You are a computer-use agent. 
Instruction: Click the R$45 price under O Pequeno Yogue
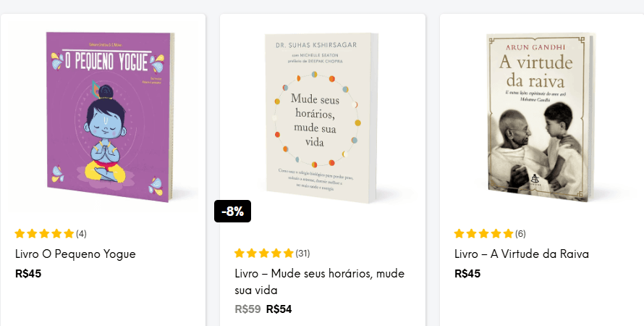click(x=28, y=274)
